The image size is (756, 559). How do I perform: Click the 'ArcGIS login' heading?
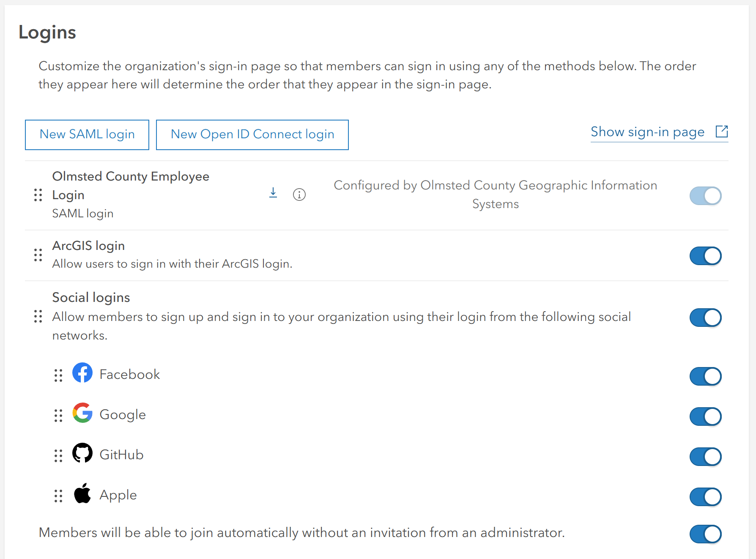coord(88,246)
